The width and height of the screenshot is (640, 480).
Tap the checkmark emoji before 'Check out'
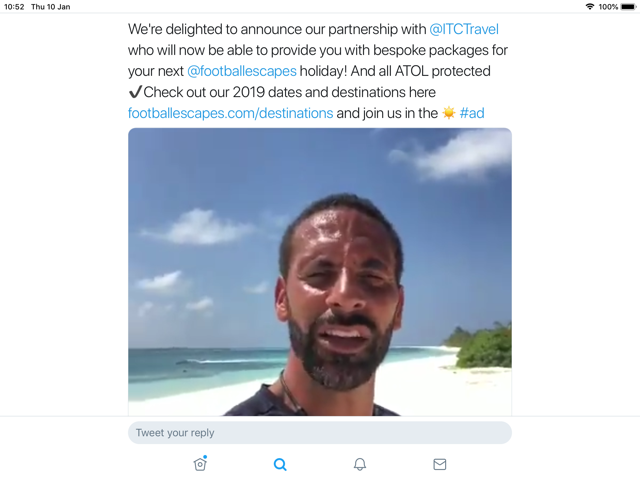point(135,92)
